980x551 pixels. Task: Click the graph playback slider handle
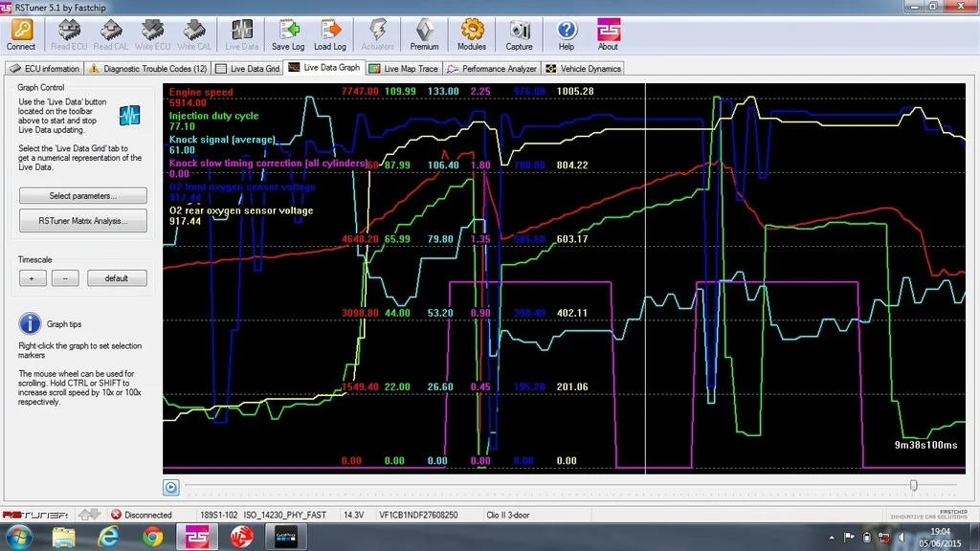(x=914, y=485)
